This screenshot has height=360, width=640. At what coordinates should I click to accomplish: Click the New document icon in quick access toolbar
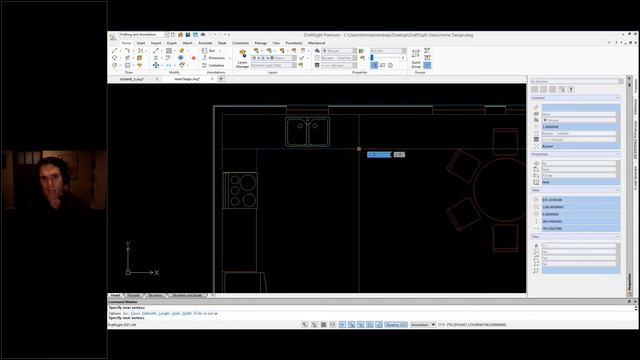pos(173,35)
